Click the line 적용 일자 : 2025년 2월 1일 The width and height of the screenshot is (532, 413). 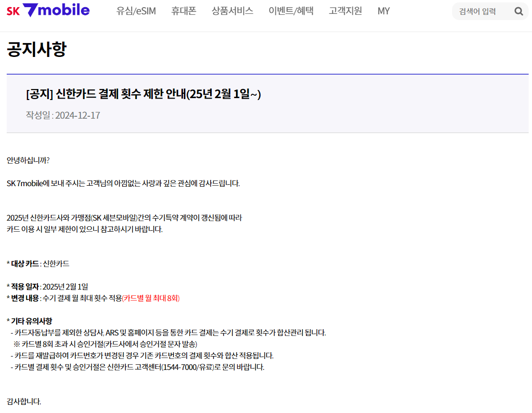[47, 287]
